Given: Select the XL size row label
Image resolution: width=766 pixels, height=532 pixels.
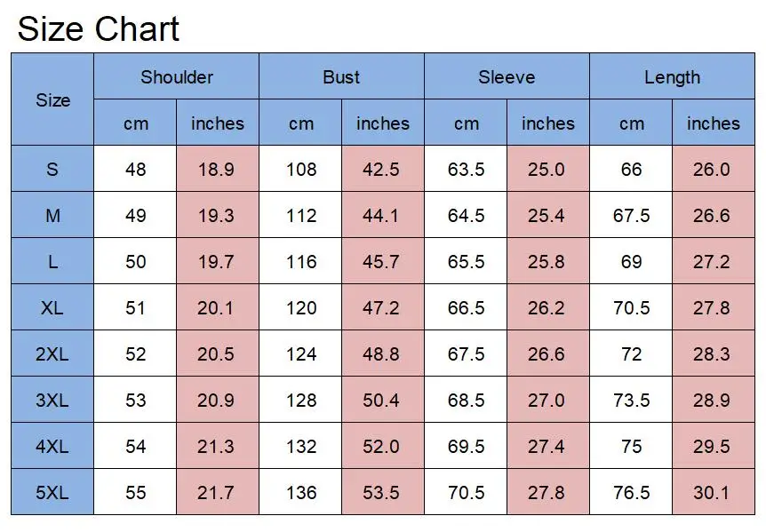Looking at the screenshot, I should click(52, 307).
